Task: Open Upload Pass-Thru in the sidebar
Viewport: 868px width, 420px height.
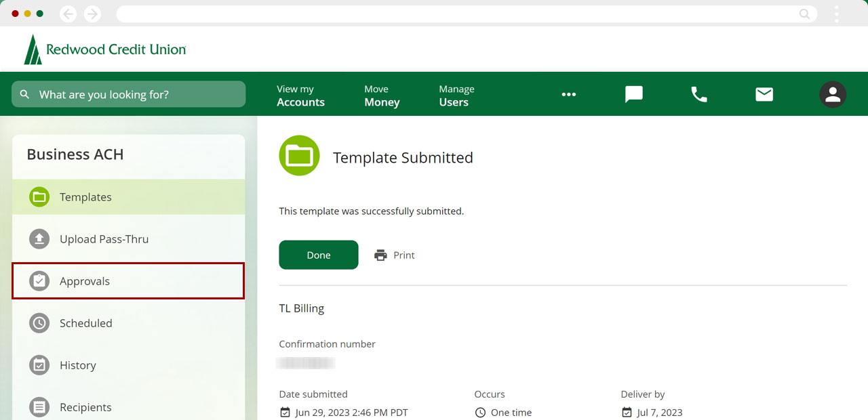Action: click(128, 239)
